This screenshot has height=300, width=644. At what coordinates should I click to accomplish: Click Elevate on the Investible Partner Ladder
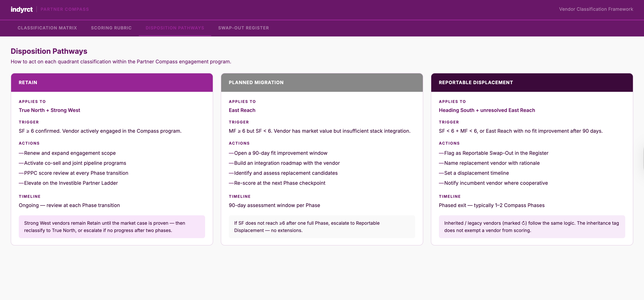68,183
